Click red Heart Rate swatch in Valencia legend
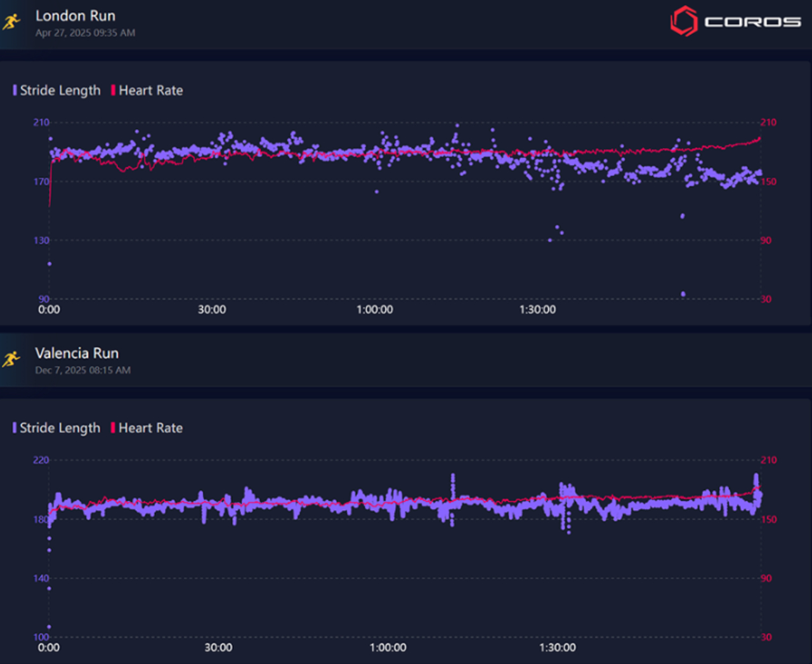Screen dimensions: 812x664 [113, 428]
